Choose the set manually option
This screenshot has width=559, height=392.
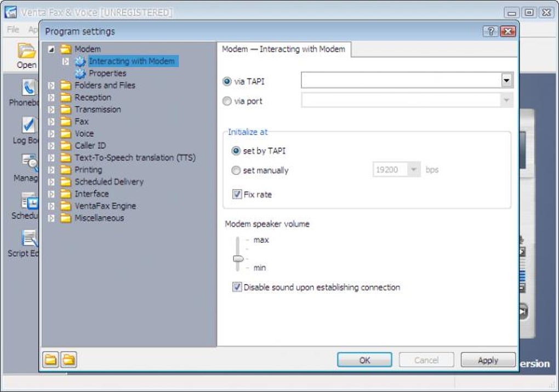(x=236, y=171)
